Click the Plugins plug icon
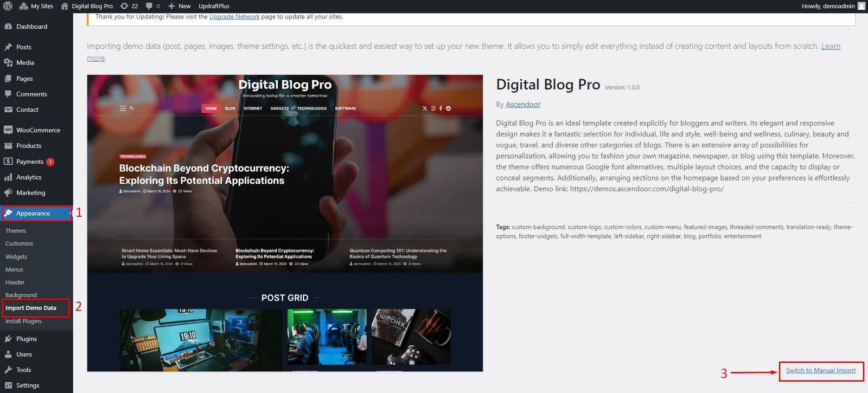868x393 pixels. 8,339
